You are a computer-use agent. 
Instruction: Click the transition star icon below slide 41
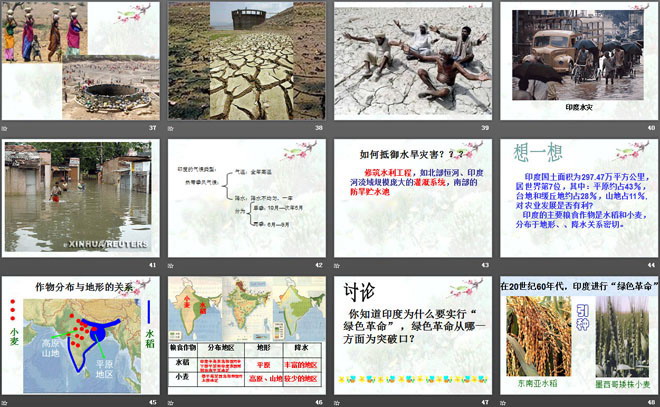pos(5,265)
